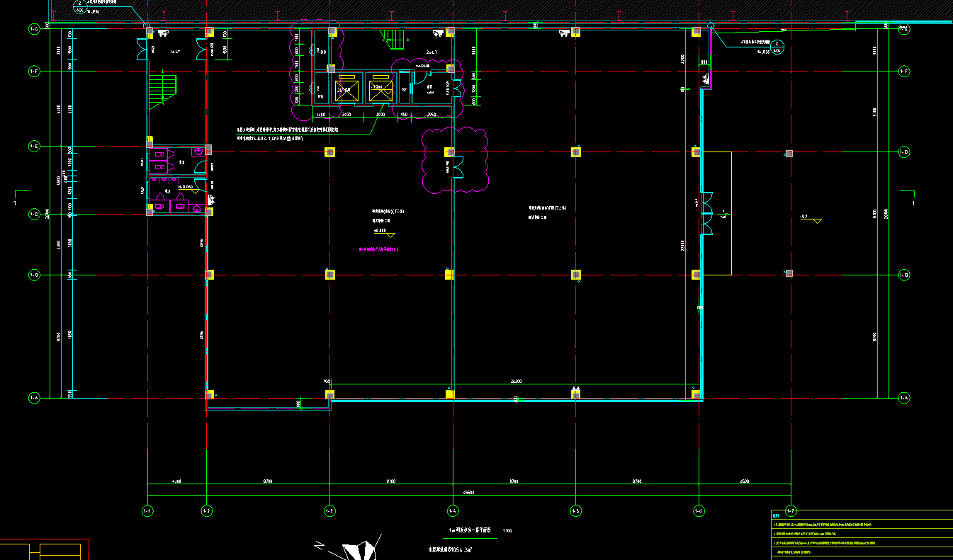Select the large magenta revision cloud at center

tap(454, 160)
